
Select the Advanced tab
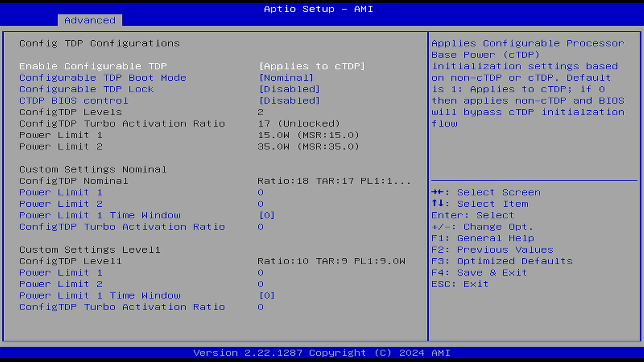pos(90,20)
